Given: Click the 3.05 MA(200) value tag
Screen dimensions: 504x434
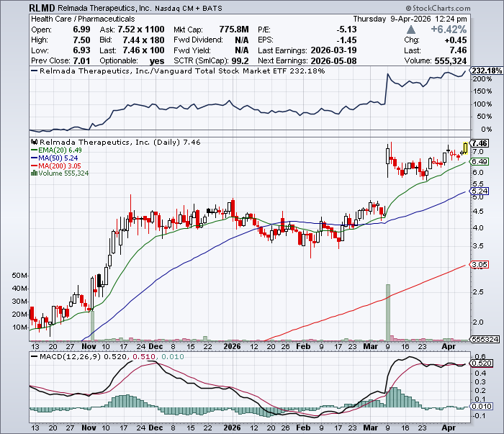Looking at the screenshot, I should [x=480, y=265].
